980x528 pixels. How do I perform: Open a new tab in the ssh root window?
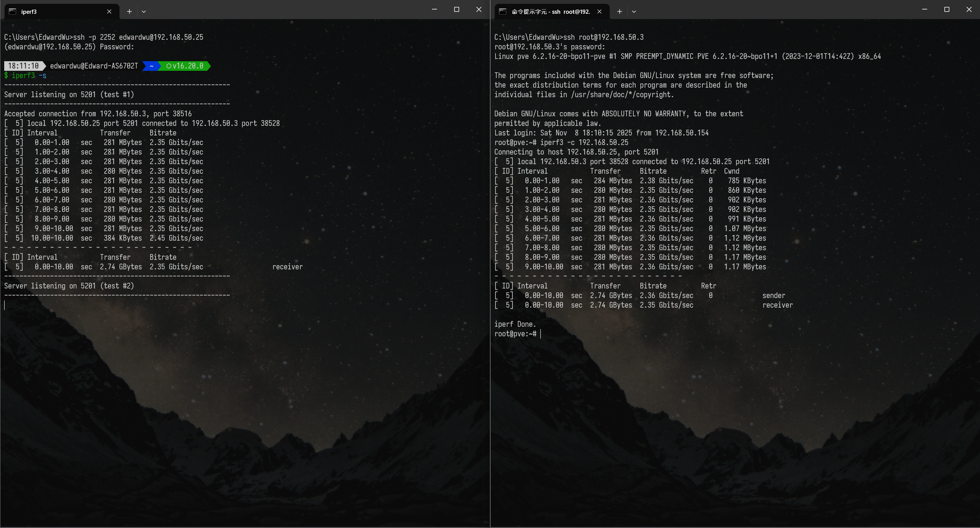point(619,11)
